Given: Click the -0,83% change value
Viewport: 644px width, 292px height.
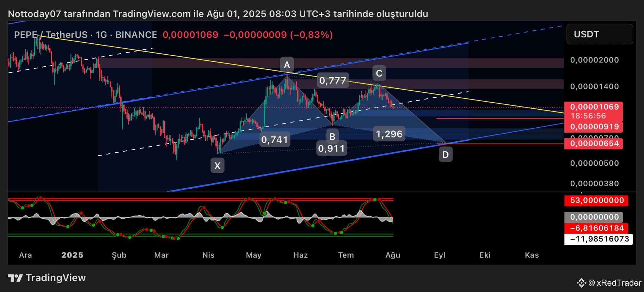Looking at the screenshot, I should [311, 35].
